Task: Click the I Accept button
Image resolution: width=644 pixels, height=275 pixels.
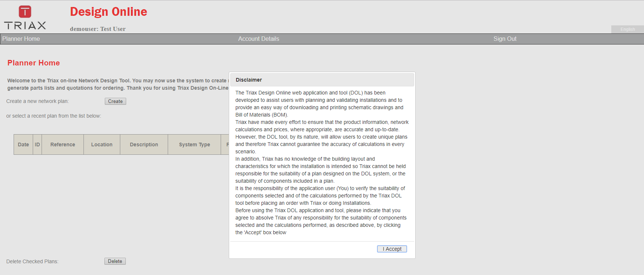Action: tap(392, 249)
